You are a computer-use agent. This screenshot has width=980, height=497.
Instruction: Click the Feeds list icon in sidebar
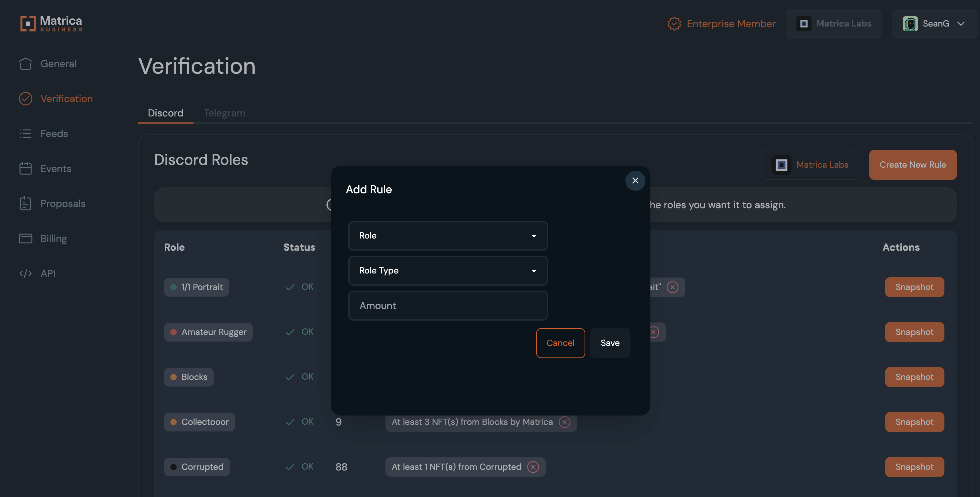point(26,134)
